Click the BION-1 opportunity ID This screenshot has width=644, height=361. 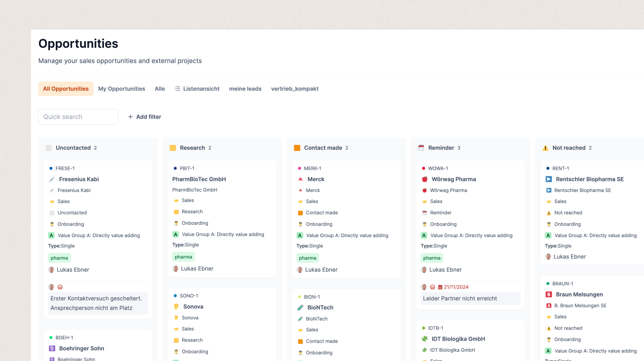[312, 297]
